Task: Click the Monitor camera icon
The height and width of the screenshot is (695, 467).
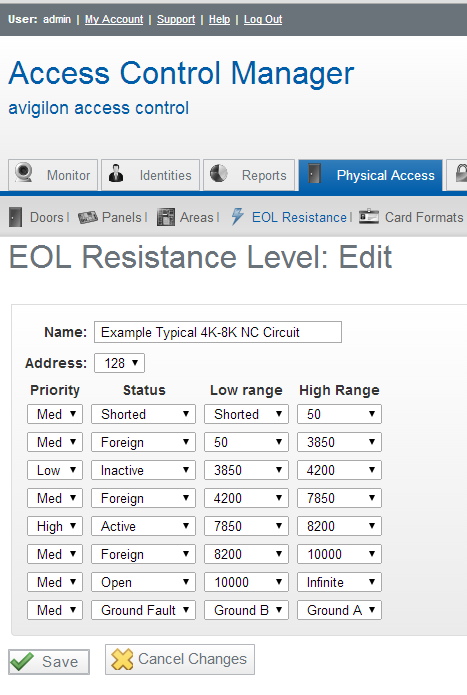Action: tap(24, 173)
